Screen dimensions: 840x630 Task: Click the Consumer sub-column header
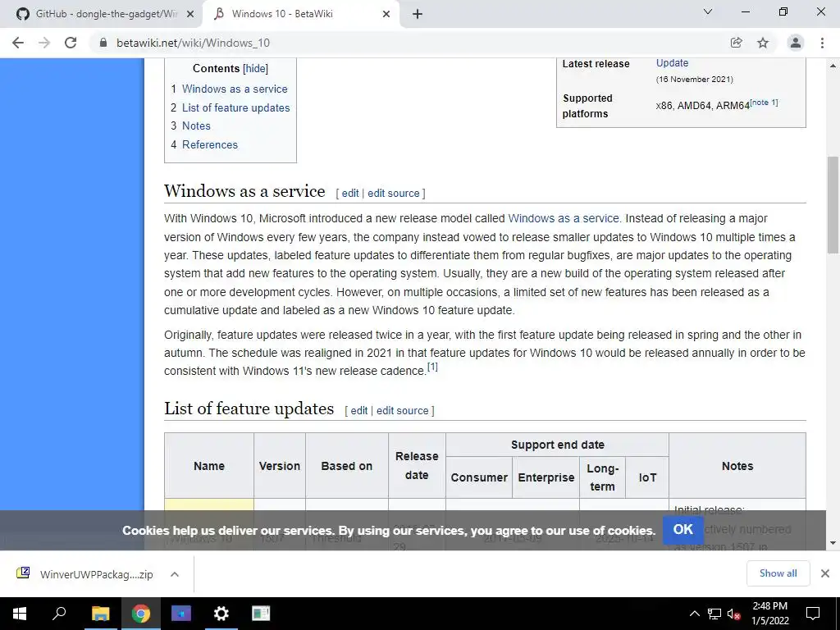479,477
